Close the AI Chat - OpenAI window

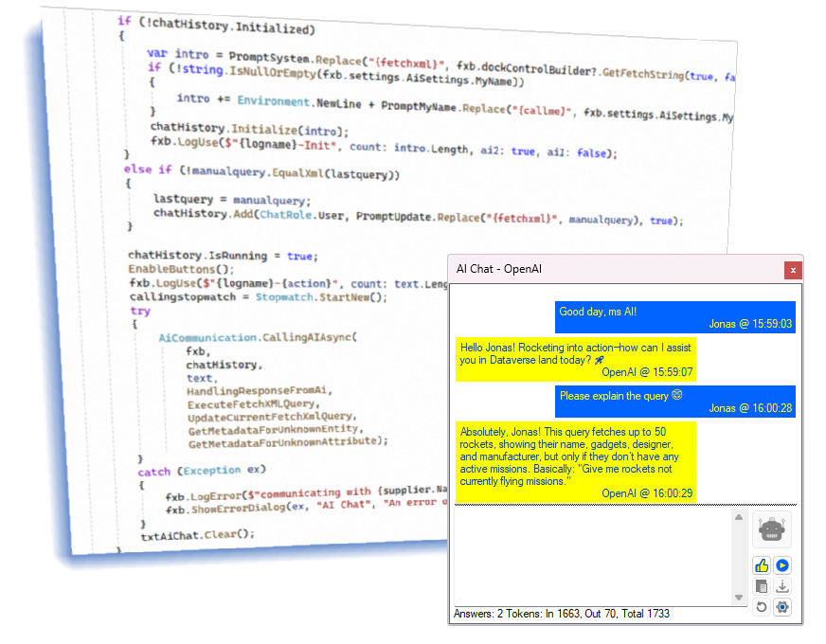pos(793,269)
